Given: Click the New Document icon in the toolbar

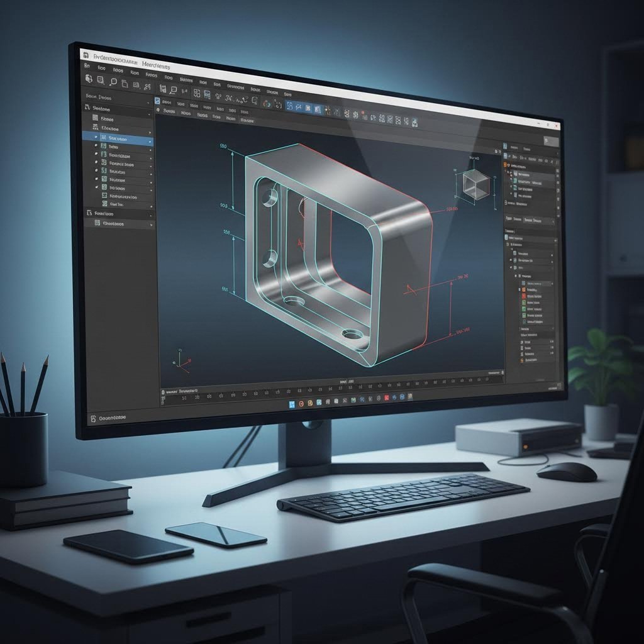Looking at the screenshot, I should 88,78.
